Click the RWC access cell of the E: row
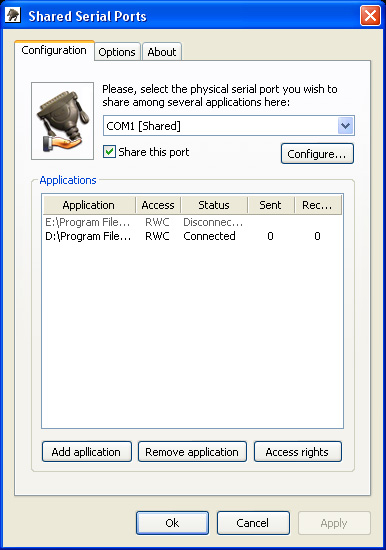 point(157,222)
